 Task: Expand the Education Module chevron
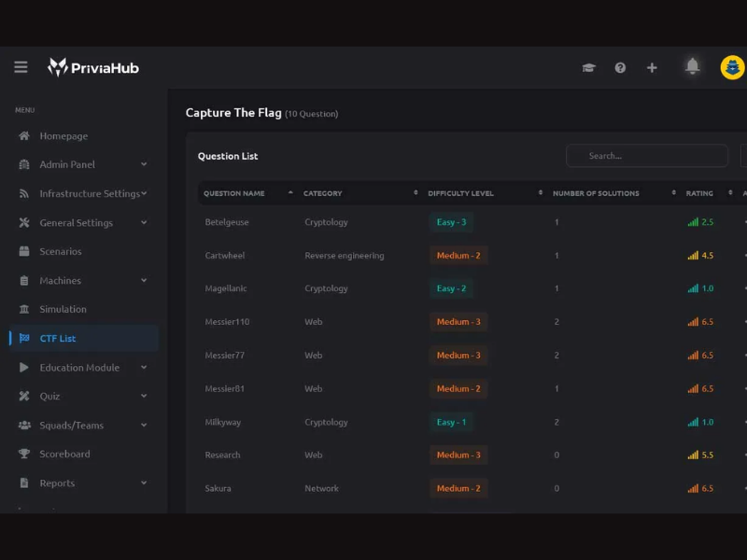coord(144,367)
